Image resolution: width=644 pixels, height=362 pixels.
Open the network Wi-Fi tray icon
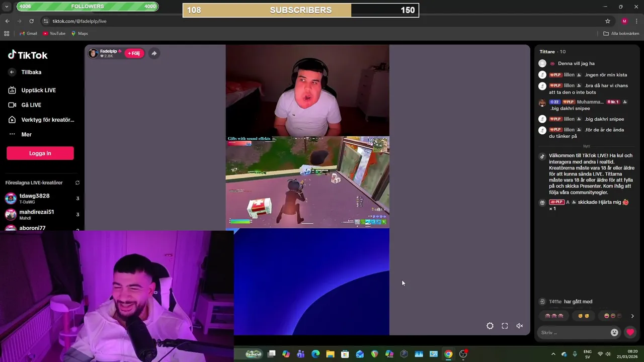(600, 354)
